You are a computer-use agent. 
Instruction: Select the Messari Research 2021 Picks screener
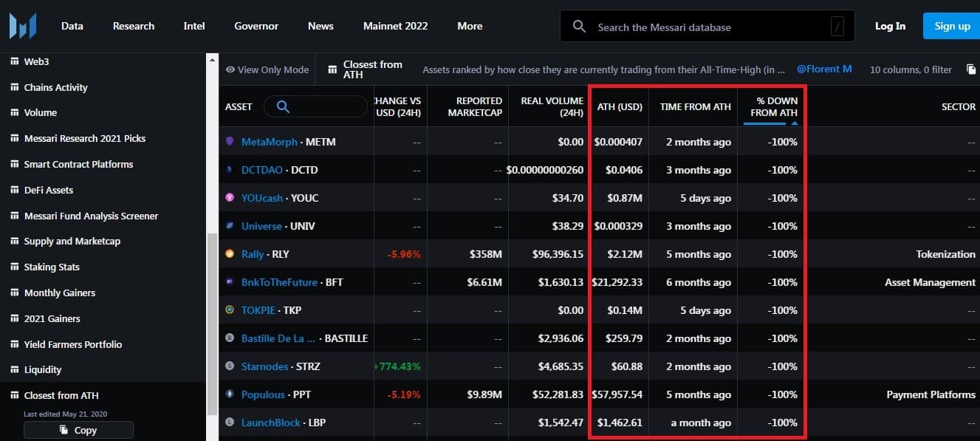pos(85,138)
